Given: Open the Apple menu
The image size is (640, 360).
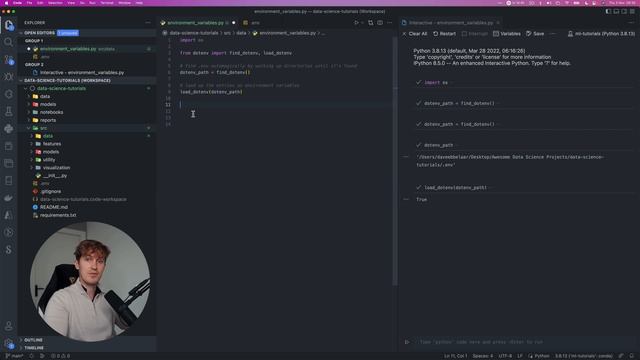Looking at the screenshot, I should coord(6,3).
